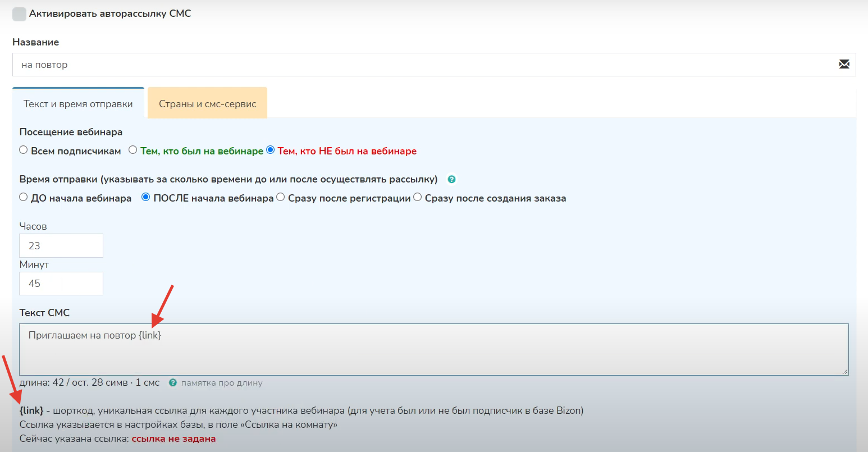Select 'Сразу после создания заказа' radio
This screenshot has height=452, width=868.
click(418, 197)
